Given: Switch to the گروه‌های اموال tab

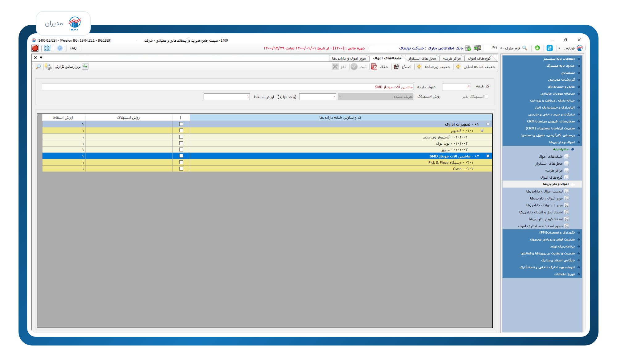Looking at the screenshot, I should point(479,58).
